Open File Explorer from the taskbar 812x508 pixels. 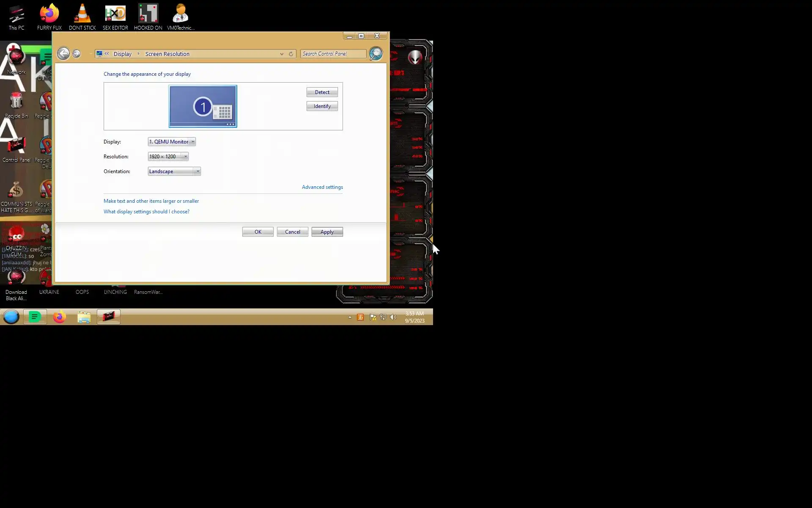click(x=84, y=317)
